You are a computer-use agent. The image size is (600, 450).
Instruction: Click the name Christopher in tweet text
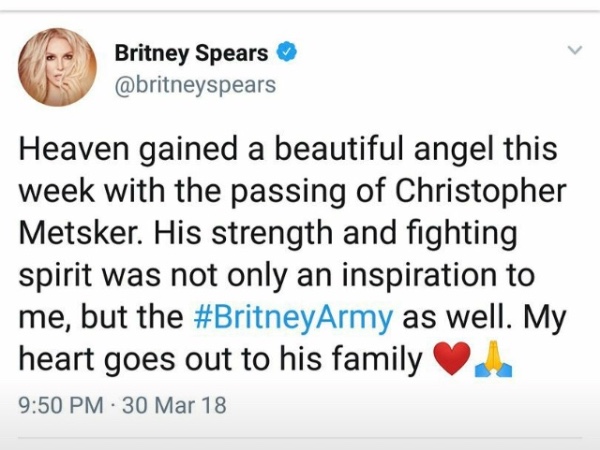point(480,192)
